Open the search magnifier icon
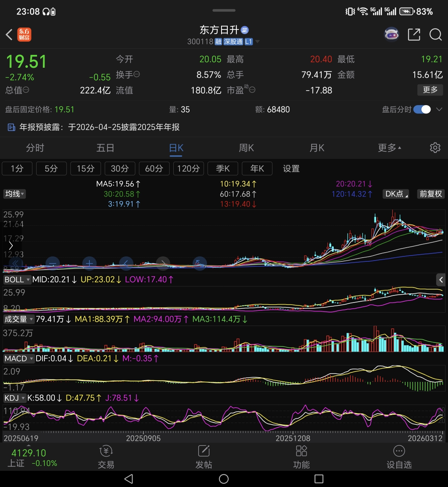Screen dimensions: 448x487 435,34
